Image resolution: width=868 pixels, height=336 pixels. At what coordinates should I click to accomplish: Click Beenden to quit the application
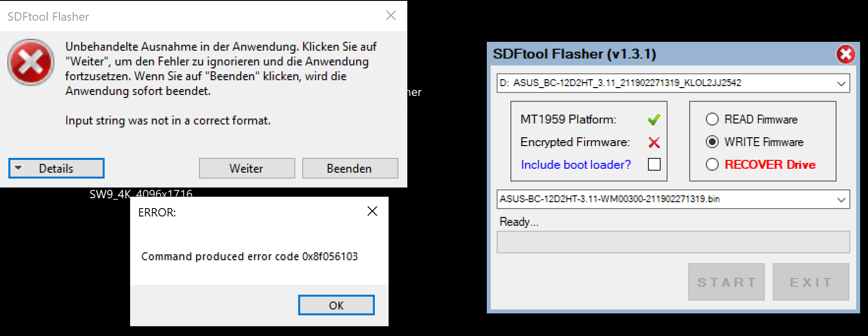click(x=350, y=168)
